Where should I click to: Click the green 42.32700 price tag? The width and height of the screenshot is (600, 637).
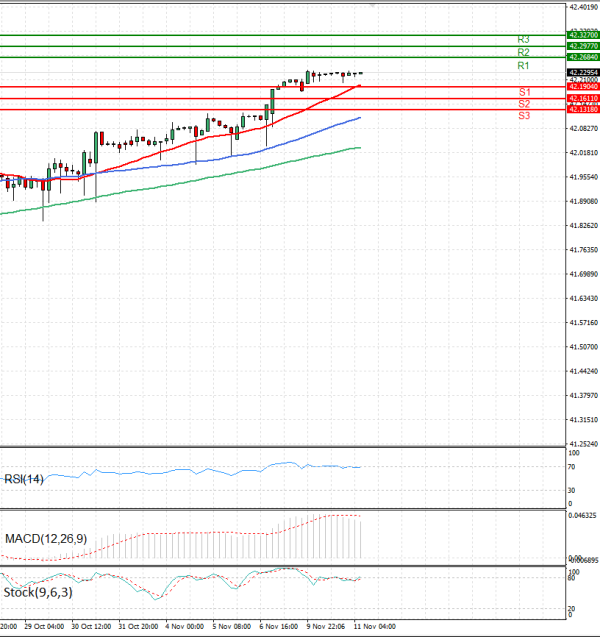(x=582, y=35)
